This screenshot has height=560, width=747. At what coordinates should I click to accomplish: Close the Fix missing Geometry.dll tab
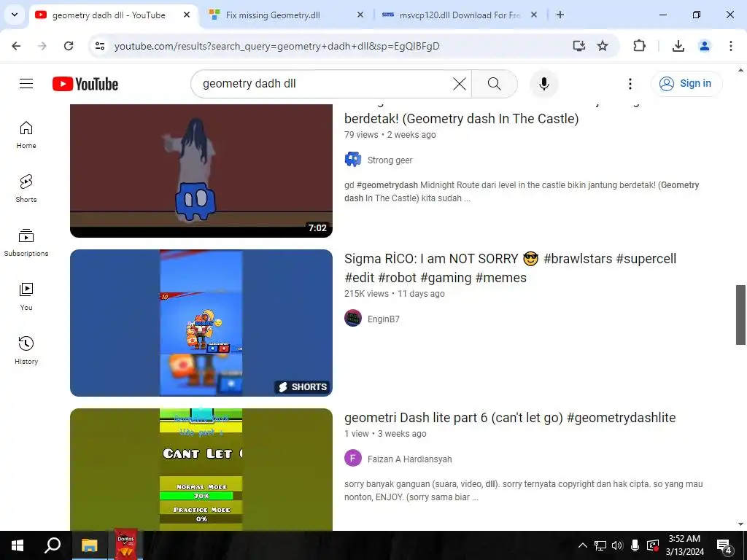pos(360,15)
